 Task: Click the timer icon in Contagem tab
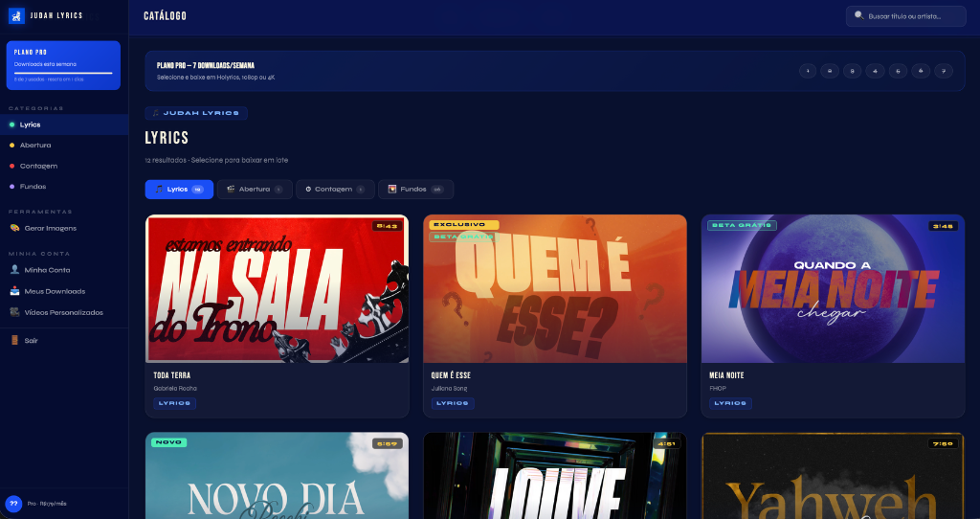click(308, 189)
